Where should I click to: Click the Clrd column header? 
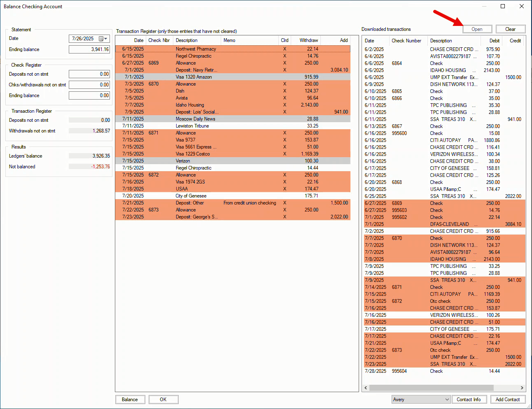[x=285, y=40]
